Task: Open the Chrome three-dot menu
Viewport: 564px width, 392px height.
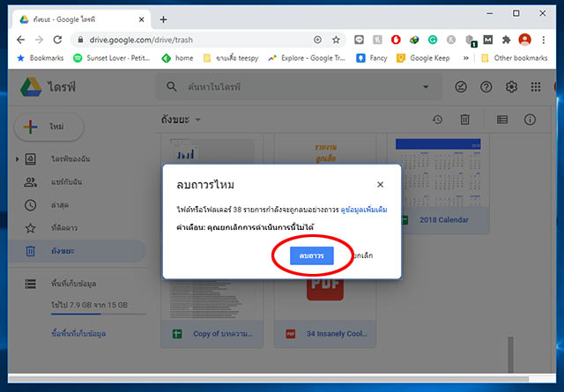Action: coord(544,40)
